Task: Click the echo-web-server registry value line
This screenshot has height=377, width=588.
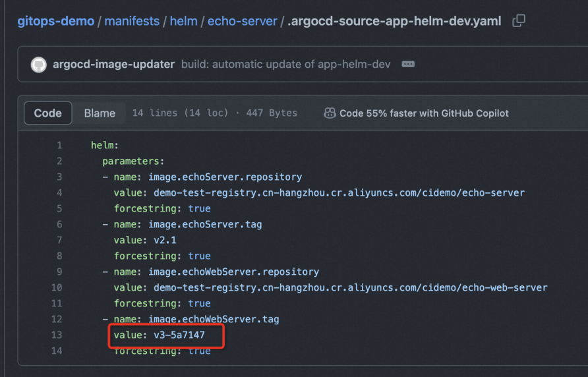Action: pyautogui.click(x=330, y=287)
